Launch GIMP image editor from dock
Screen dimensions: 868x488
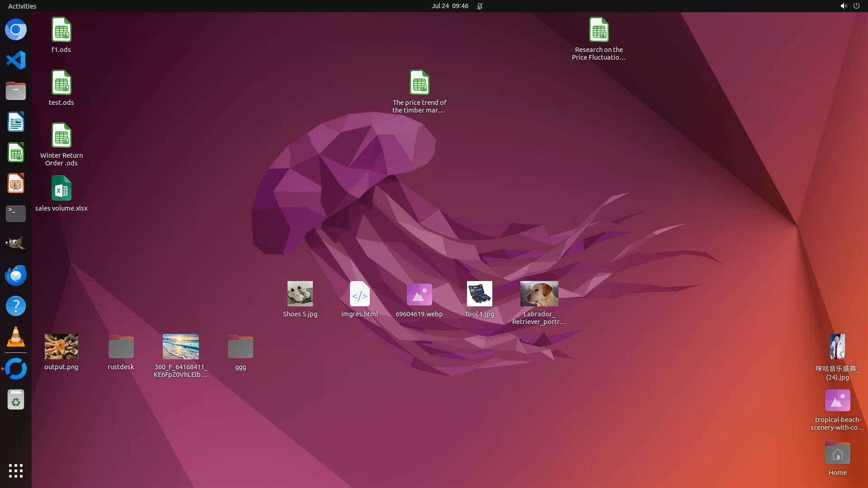click(16, 244)
